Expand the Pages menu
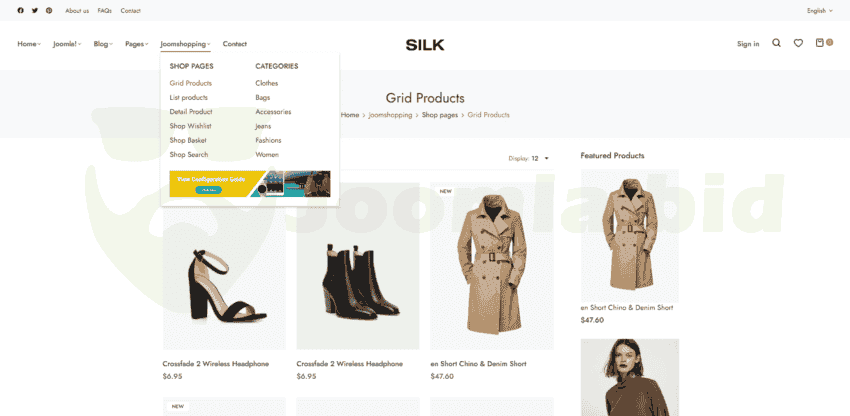 click(137, 44)
